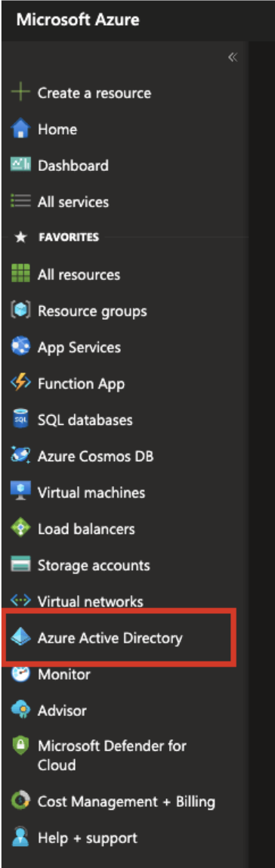The width and height of the screenshot is (275, 868).
Task: Click the Azure Active Directory pyramid icon
Action: tap(20, 637)
